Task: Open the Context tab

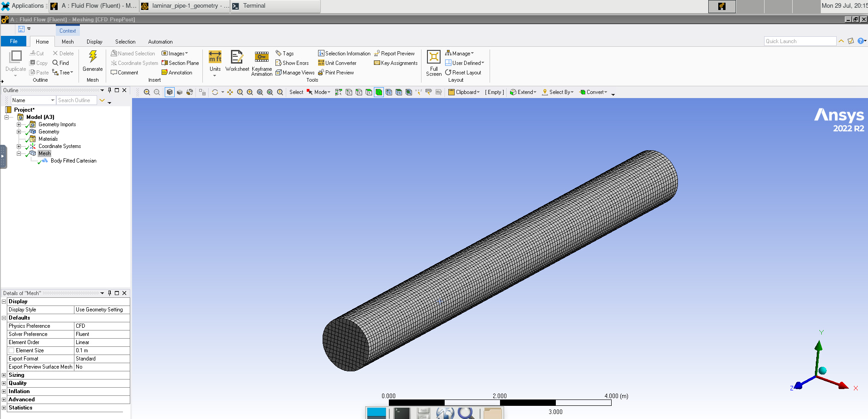Action: tap(68, 30)
